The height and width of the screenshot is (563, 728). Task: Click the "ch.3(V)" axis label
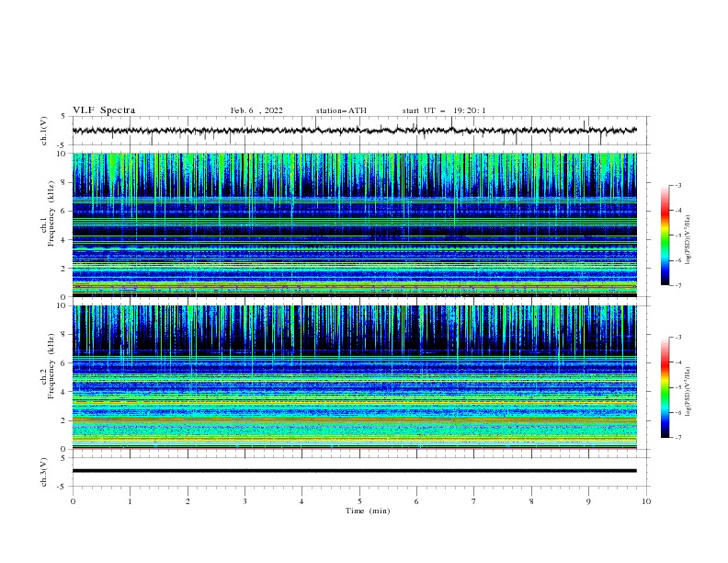(x=44, y=472)
